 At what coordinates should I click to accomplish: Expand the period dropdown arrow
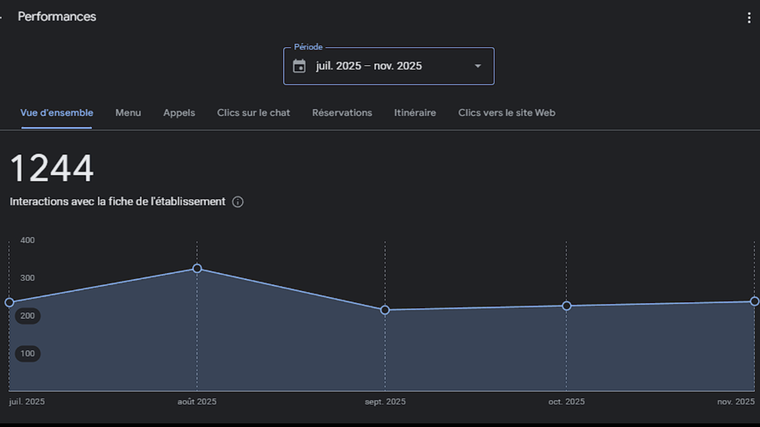click(x=477, y=66)
